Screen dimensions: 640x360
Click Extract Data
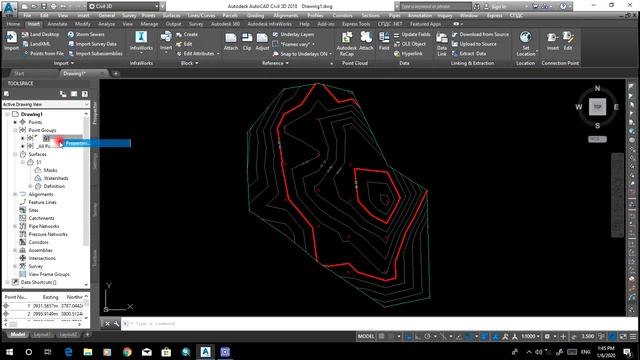469,53
